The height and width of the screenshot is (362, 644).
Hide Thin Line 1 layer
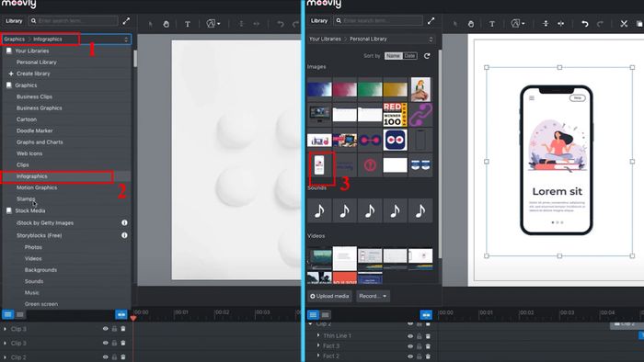pyautogui.click(x=410, y=335)
